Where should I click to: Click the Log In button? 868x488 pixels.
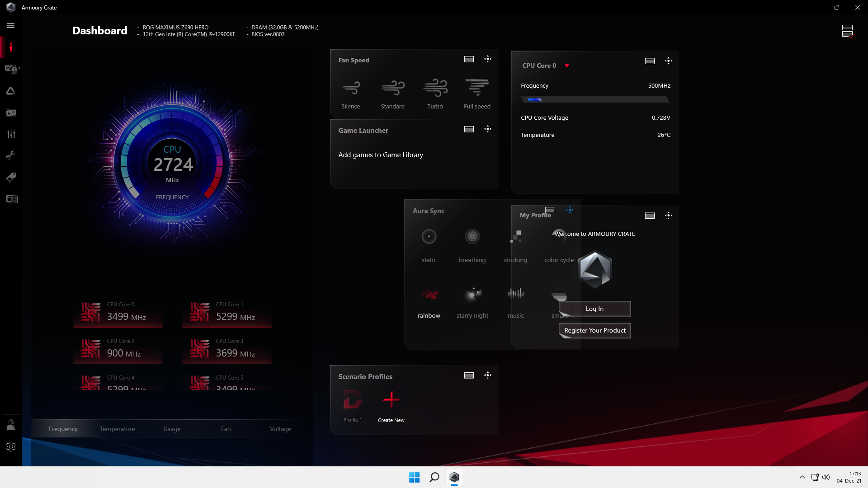(594, 309)
